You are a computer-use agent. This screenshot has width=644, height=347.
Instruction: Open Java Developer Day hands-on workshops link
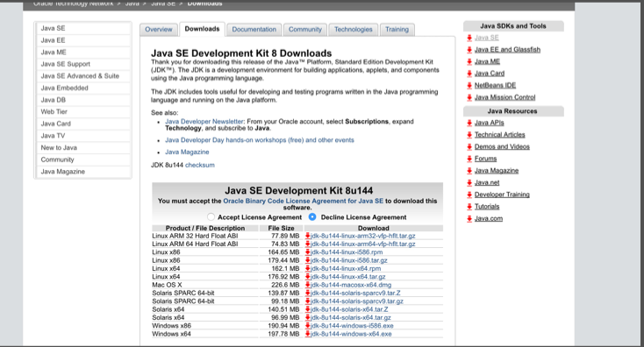260,140
